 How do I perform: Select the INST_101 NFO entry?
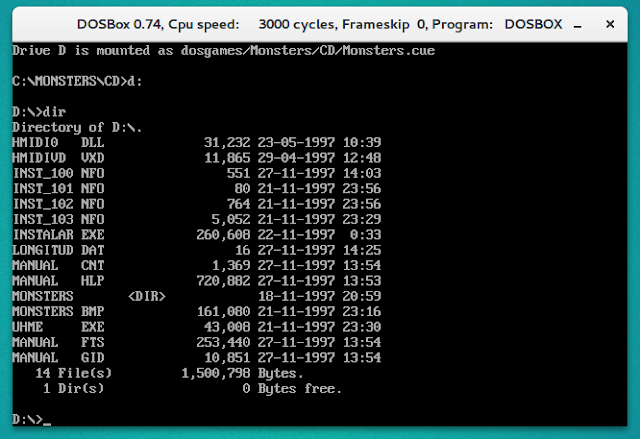coord(197,188)
